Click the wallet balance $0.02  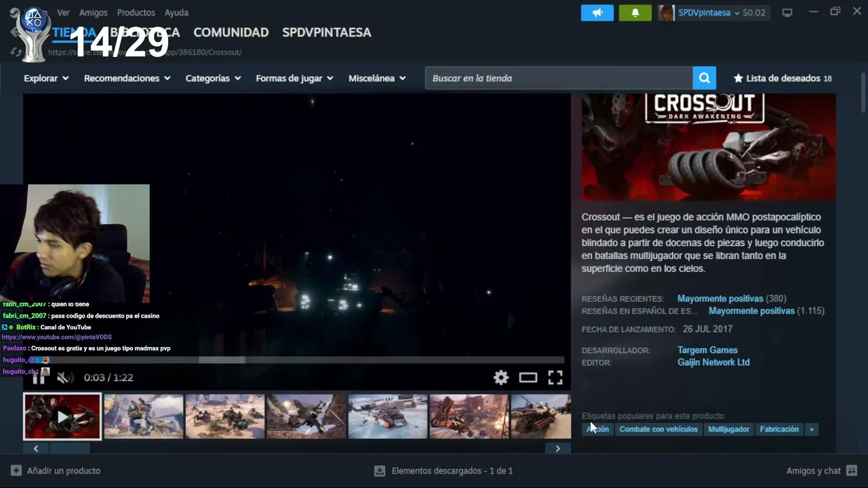754,13
